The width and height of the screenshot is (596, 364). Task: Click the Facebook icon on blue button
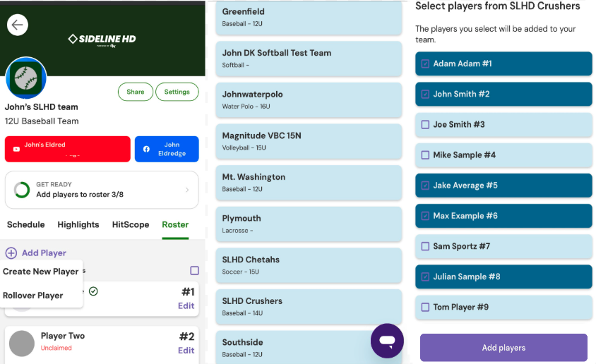pos(146,149)
